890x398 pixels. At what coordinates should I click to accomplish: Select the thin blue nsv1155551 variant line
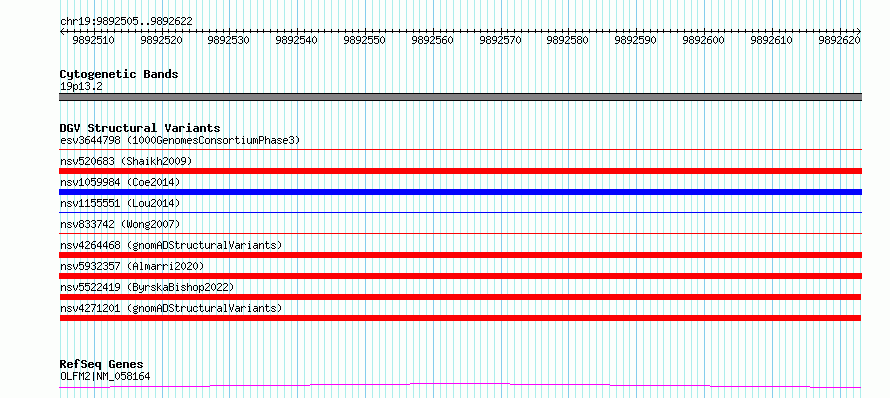pos(460,213)
